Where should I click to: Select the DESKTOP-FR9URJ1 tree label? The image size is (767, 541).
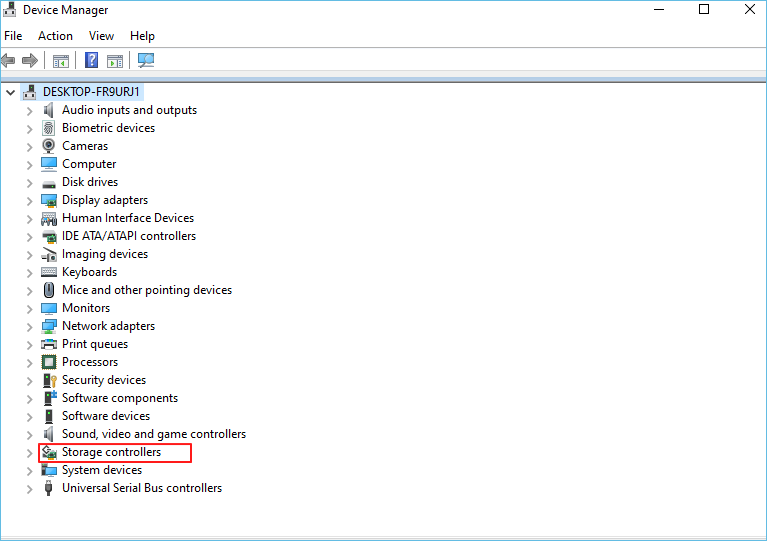coord(91,92)
